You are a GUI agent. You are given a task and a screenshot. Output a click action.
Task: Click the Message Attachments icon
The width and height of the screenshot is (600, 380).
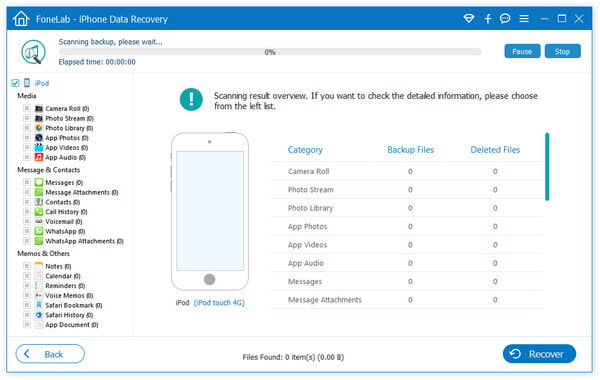pyautogui.click(x=39, y=192)
